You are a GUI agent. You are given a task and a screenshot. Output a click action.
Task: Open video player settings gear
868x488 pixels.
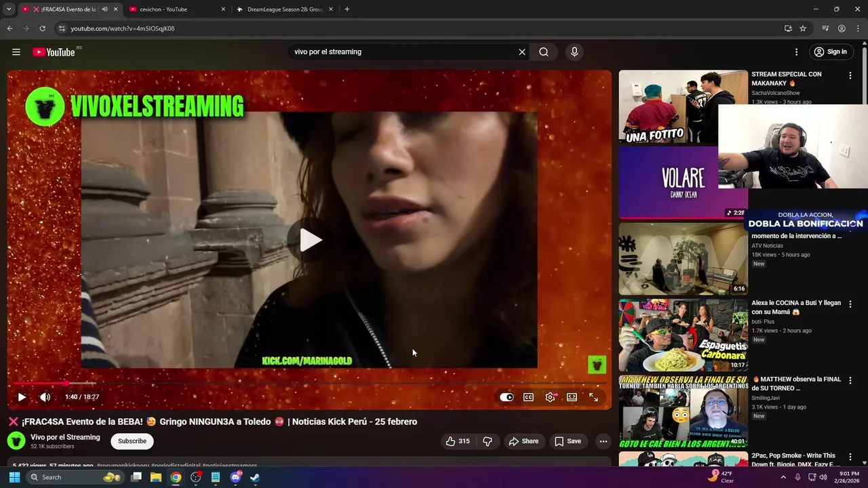click(550, 397)
